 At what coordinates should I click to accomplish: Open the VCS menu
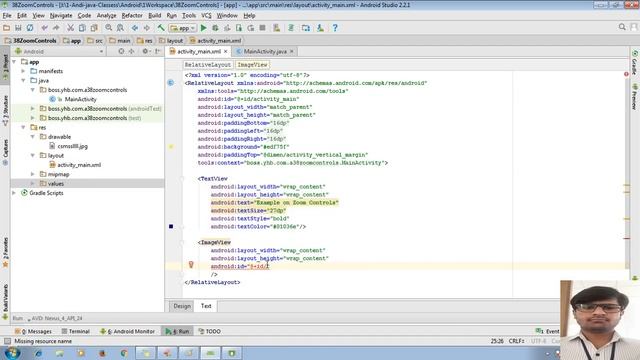(x=206, y=16)
